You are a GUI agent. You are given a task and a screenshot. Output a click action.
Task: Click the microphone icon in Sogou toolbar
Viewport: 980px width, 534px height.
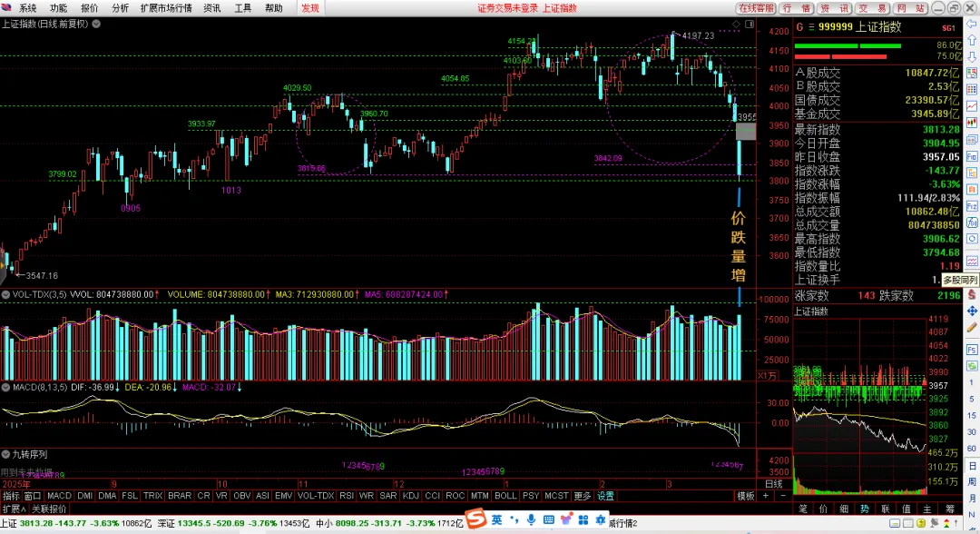tap(531, 519)
